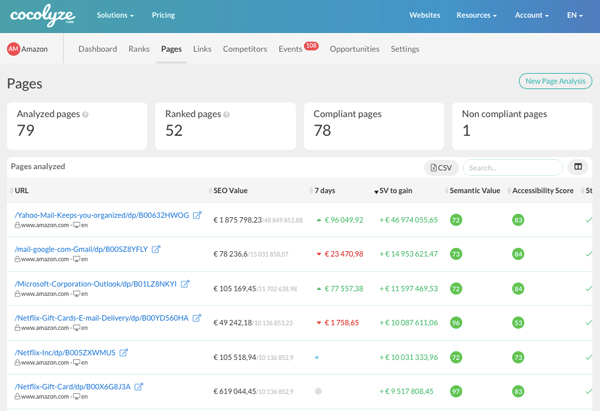Go to Pricing page

click(163, 15)
